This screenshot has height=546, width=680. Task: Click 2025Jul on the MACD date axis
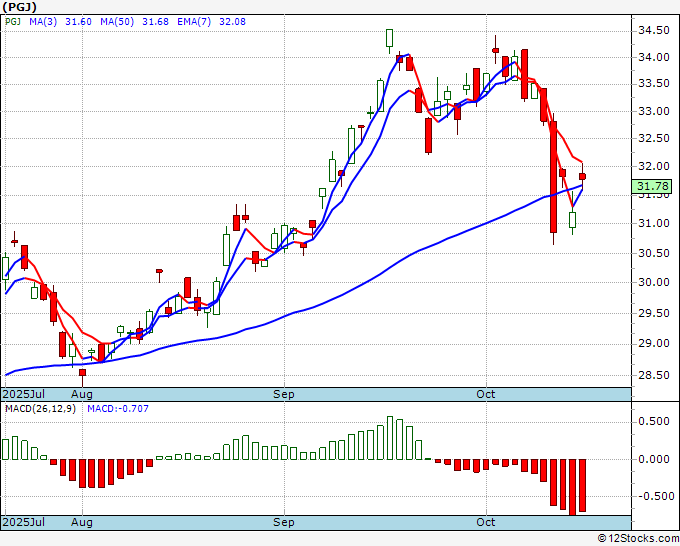click(24, 522)
